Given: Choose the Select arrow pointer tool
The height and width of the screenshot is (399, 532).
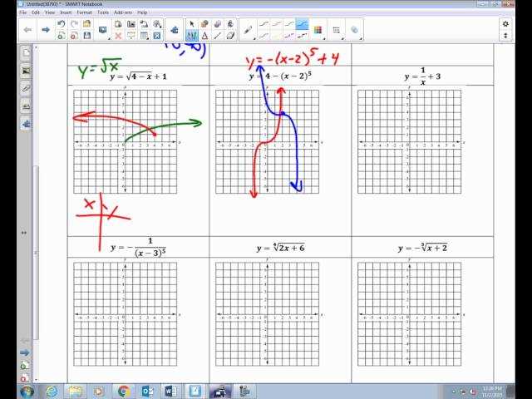Looking at the screenshot, I should [192, 24].
